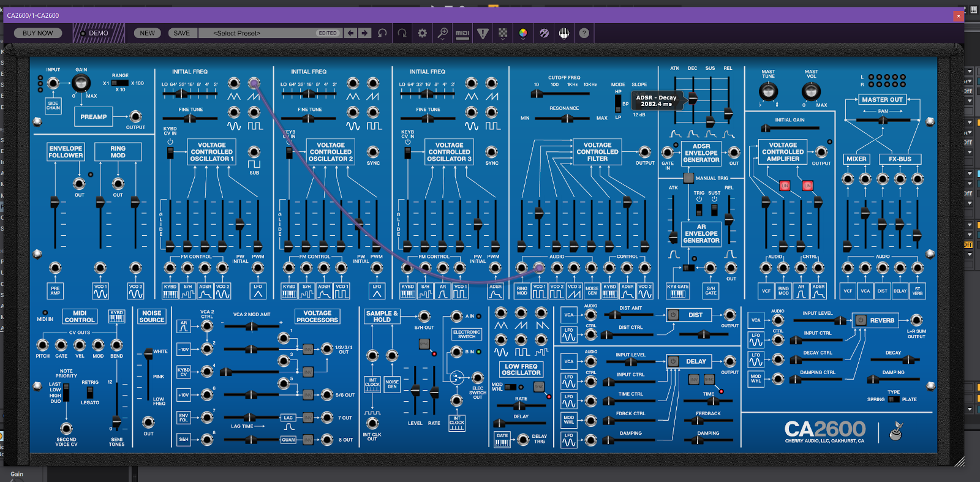Click the MIDI CONTROL PITCH CV jack
The height and width of the screenshot is (482, 980).
coord(43,345)
